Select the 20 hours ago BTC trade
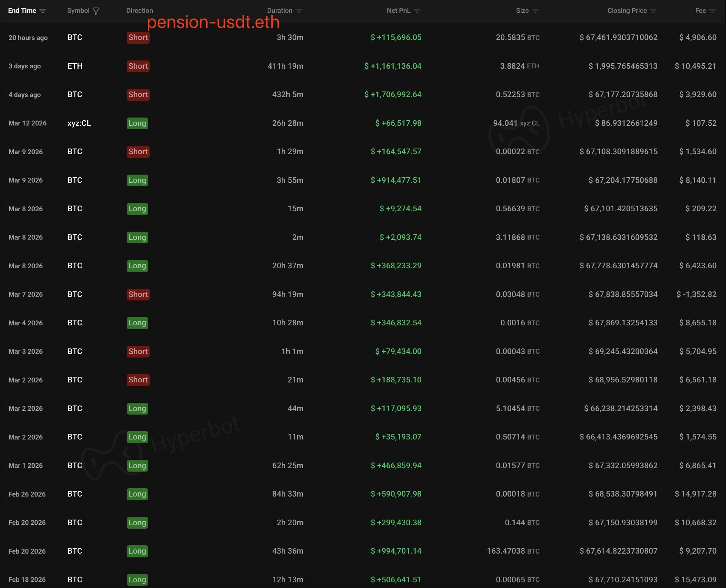 28,37
